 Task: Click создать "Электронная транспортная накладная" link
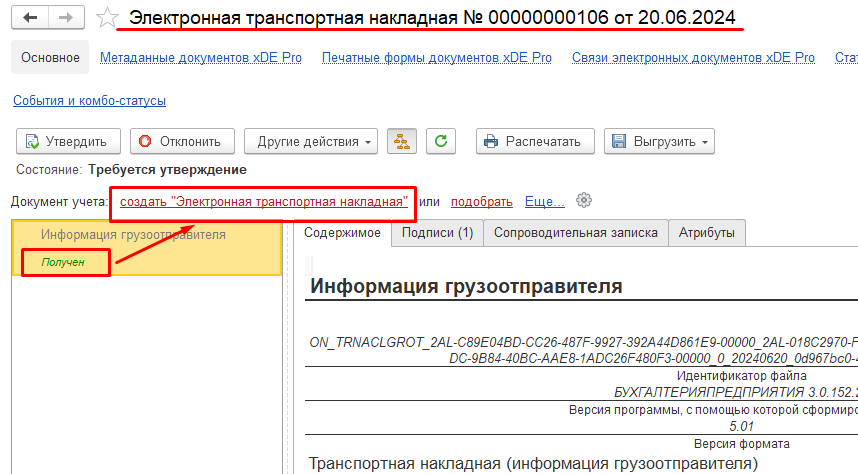pyautogui.click(x=264, y=201)
